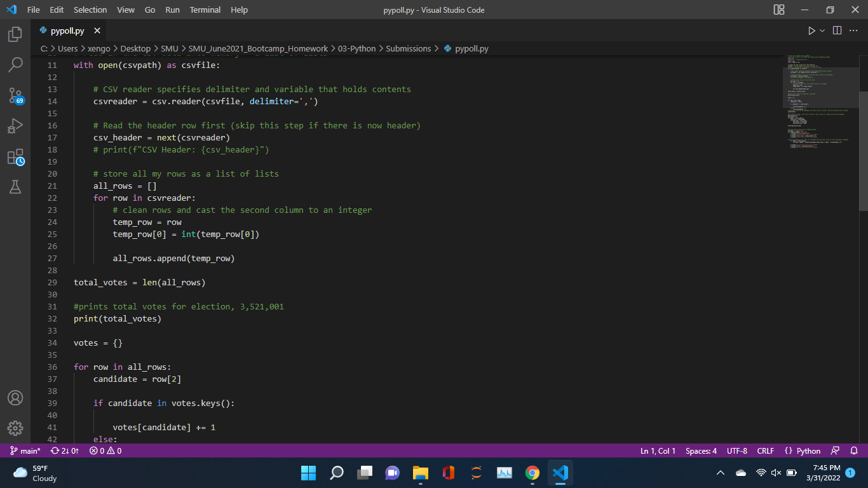Open the File menu

(34, 10)
